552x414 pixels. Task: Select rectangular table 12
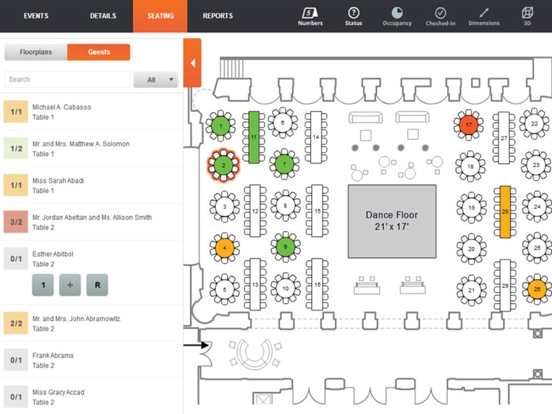click(x=255, y=211)
